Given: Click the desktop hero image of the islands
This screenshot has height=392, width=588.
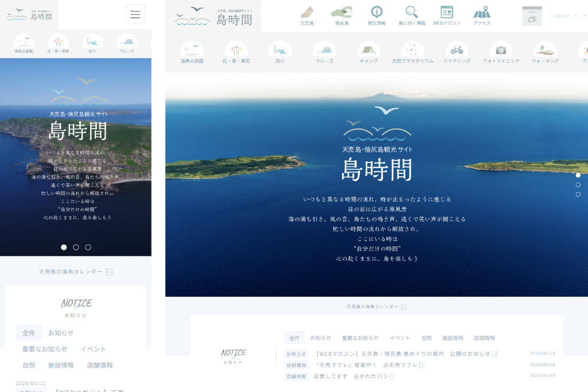Looking at the screenshot, I should (377, 185).
